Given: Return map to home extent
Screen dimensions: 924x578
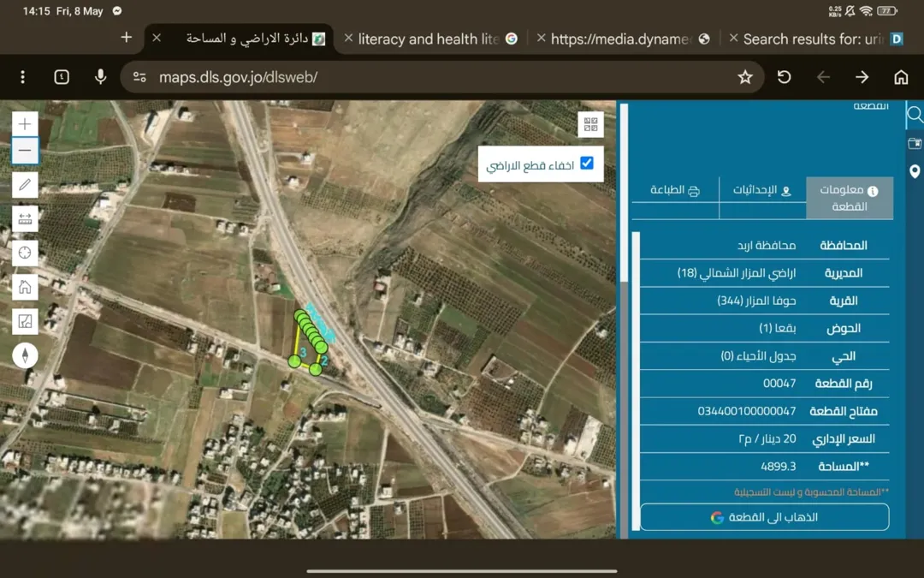Looking at the screenshot, I should [25, 287].
